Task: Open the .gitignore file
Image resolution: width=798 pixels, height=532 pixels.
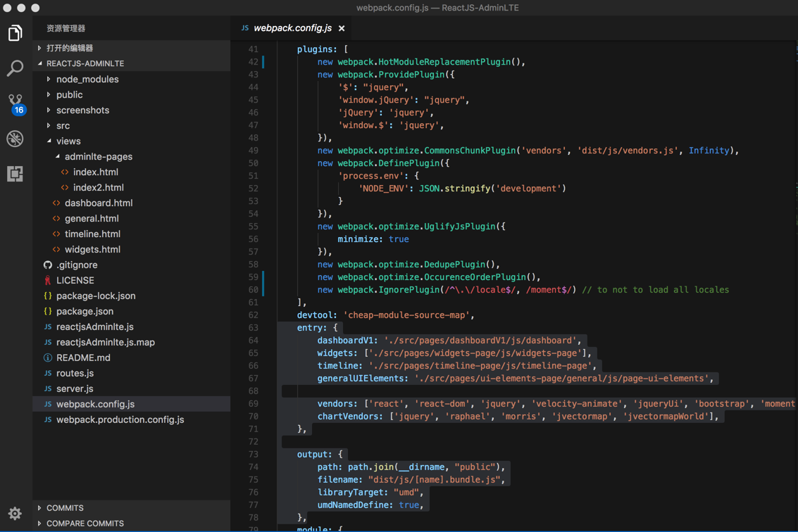Action: (77, 265)
